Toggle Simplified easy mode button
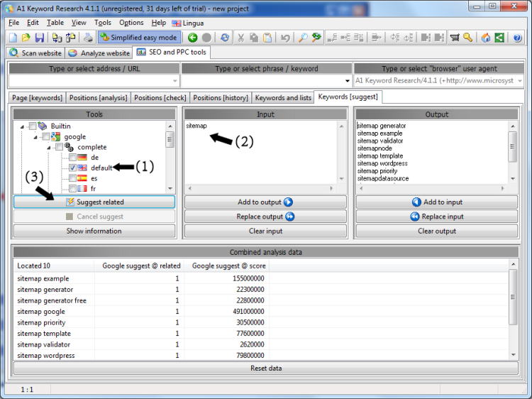The height and width of the screenshot is (399, 532). (x=138, y=38)
